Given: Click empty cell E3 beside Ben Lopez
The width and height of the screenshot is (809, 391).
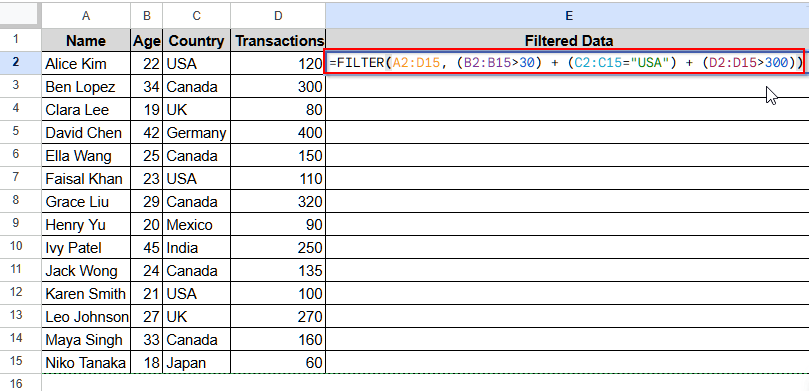Looking at the screenshot, I should (x=568, y=86).
